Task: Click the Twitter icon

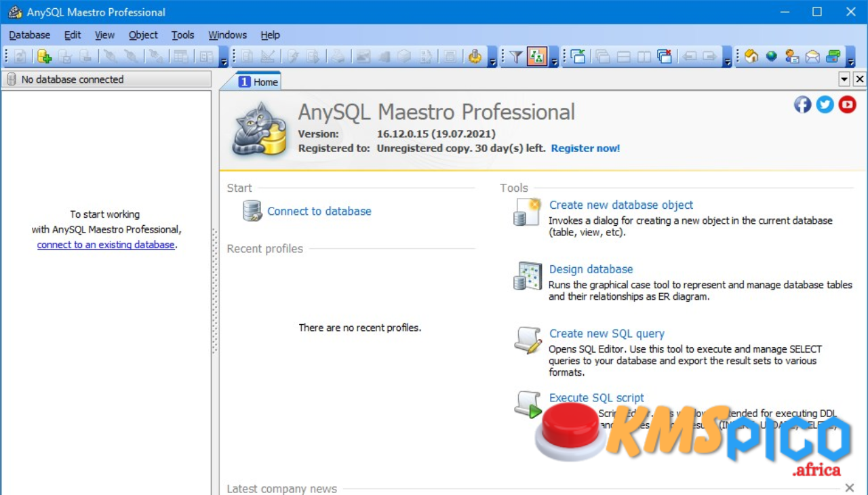Action: (825, 104)
